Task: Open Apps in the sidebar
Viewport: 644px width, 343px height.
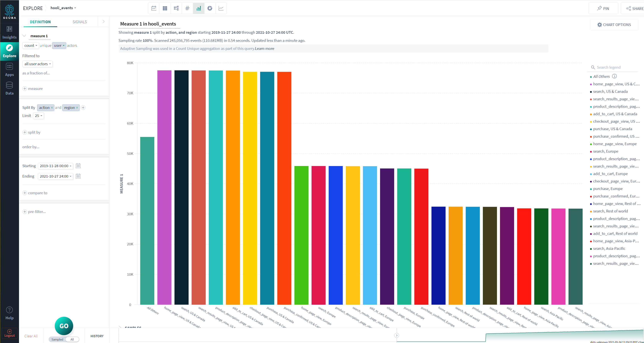Action: [x=9, y=70]
